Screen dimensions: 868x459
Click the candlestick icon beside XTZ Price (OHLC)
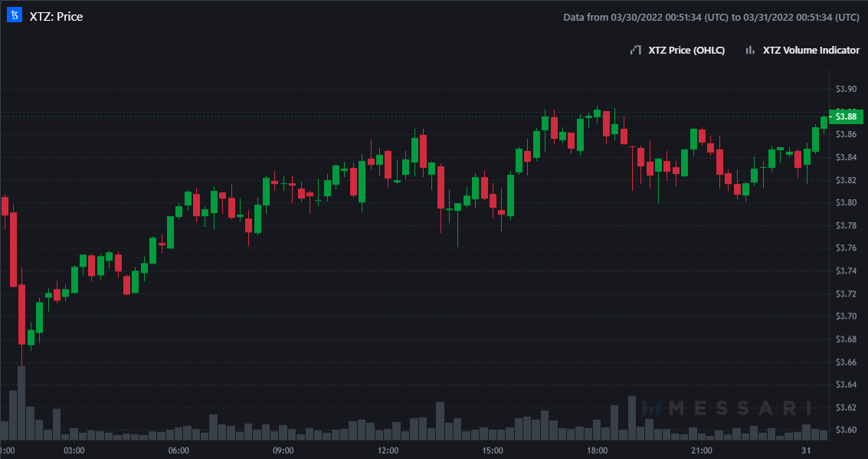point(635,51)
